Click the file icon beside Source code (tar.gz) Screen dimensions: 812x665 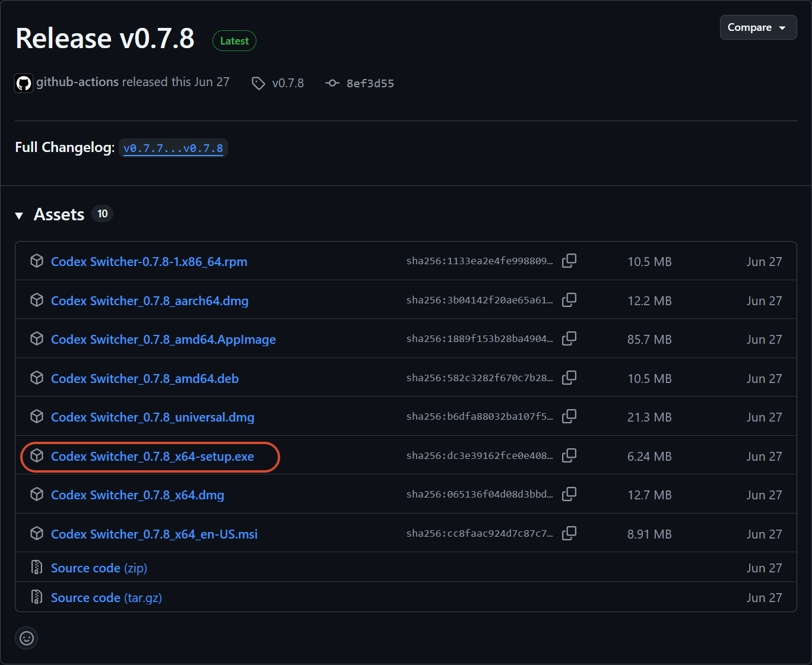pos(37,597)
